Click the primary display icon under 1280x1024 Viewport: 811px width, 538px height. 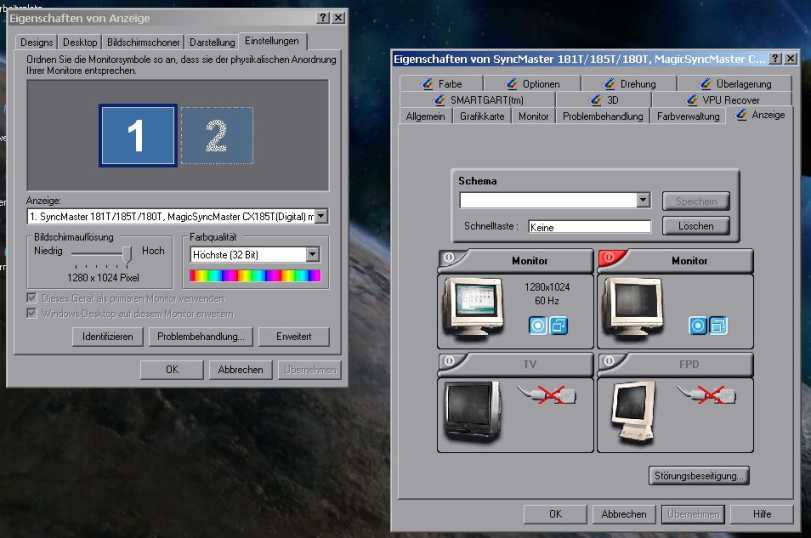(538, 325)
